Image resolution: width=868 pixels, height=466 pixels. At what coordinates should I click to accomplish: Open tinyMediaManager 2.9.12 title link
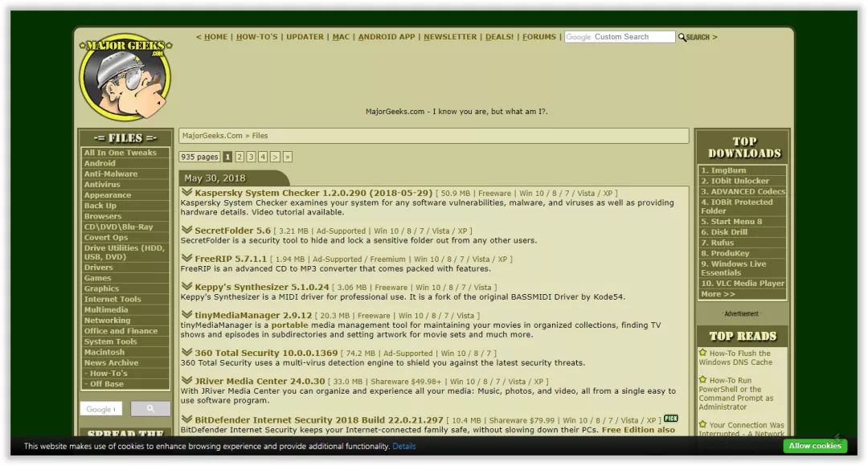coord(253,316)
